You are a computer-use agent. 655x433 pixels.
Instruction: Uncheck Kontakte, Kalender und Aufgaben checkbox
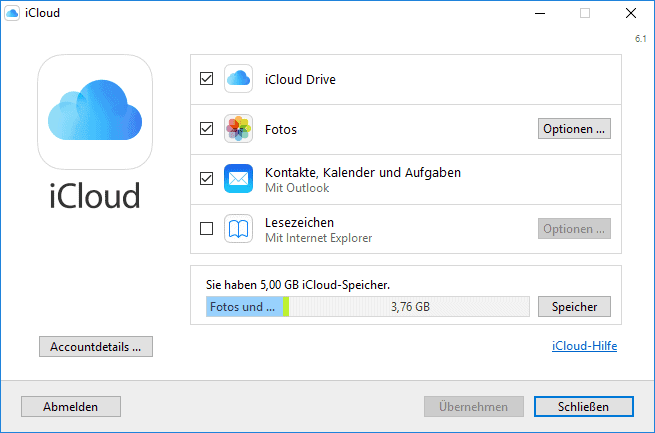[206, 179]
